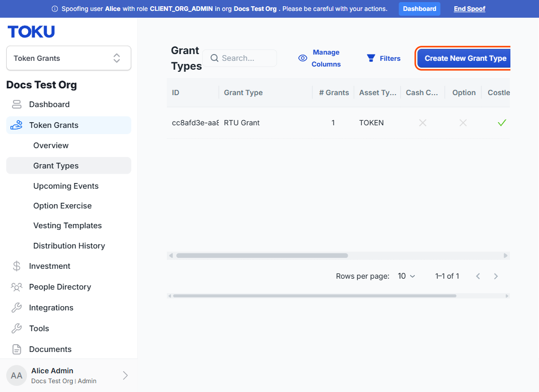Click Costle column header

[499, 93]
